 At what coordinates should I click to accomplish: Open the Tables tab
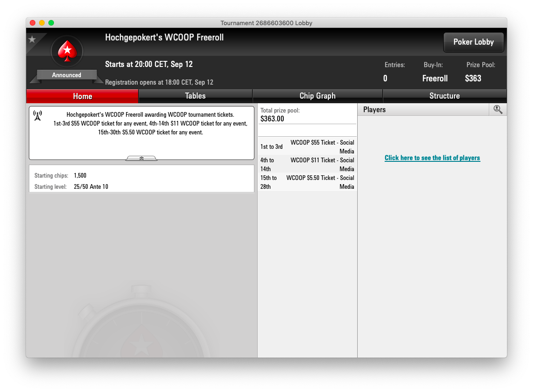click(x=195, y=96)
